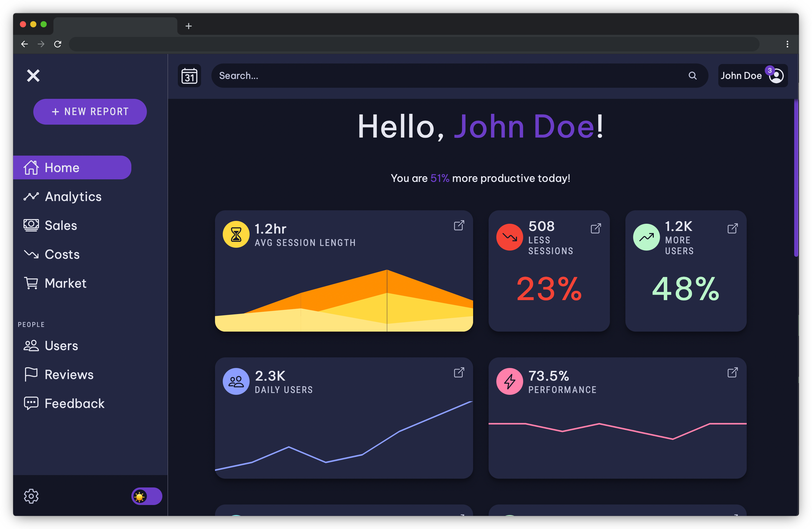Click the purple page scrollbar
812x529 pixels.
[796, 177]
